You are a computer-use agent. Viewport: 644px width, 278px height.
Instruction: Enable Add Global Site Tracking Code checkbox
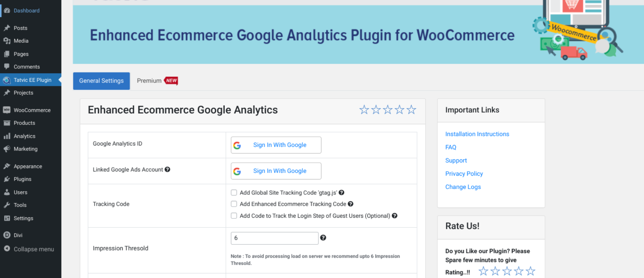click(234, 193)
